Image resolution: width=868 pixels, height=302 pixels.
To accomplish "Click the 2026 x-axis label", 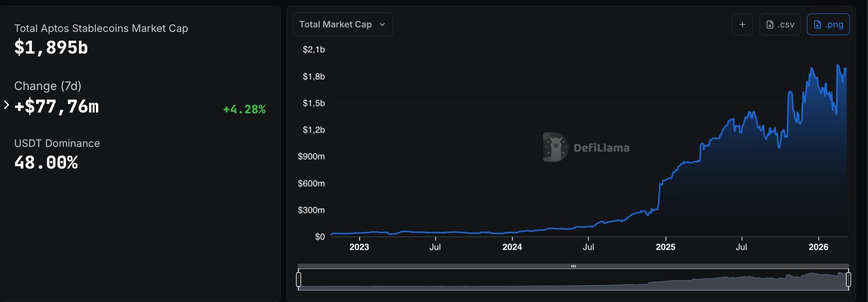I will [818, 247].
